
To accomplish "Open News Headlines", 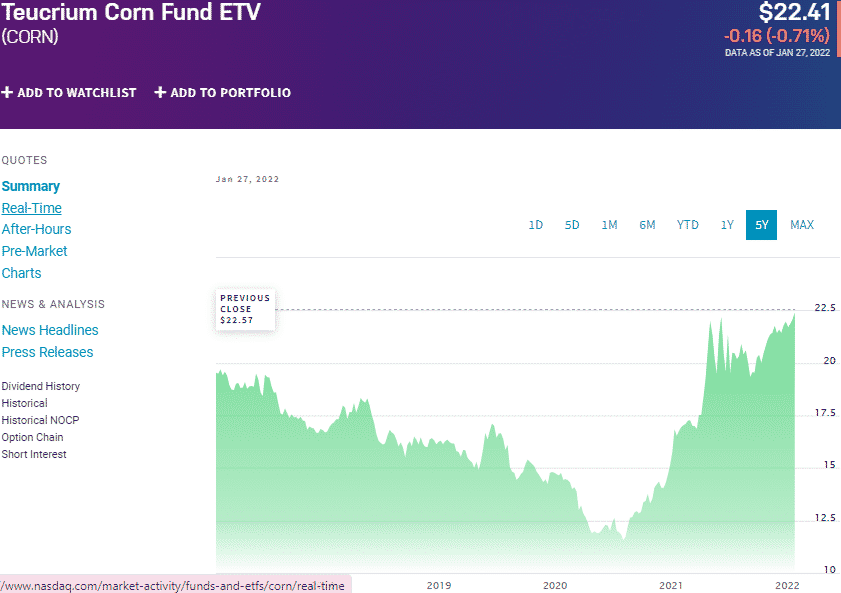I will pos(50,330).
